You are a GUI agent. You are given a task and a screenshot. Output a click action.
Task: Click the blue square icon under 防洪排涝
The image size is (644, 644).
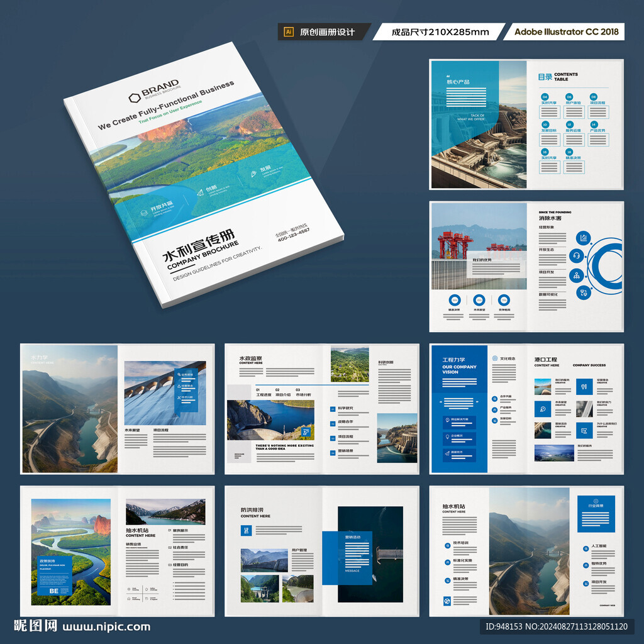pos(246,530)
